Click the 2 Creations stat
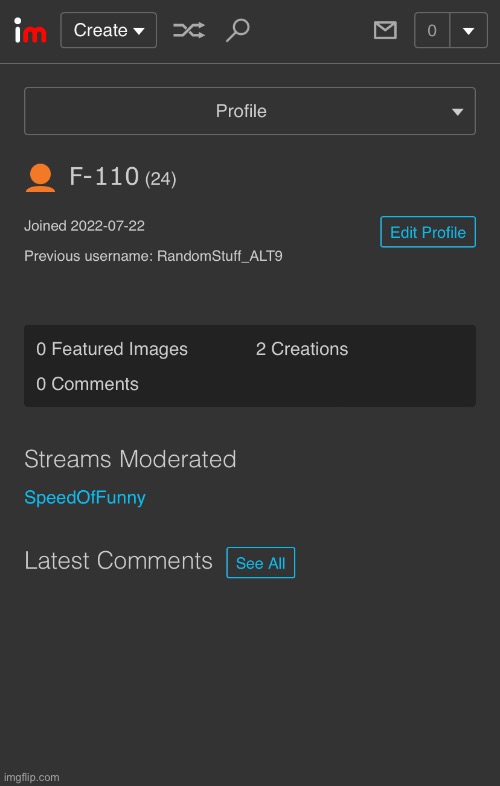The width and height of the screenshot is (500, 786). point(302,349)
